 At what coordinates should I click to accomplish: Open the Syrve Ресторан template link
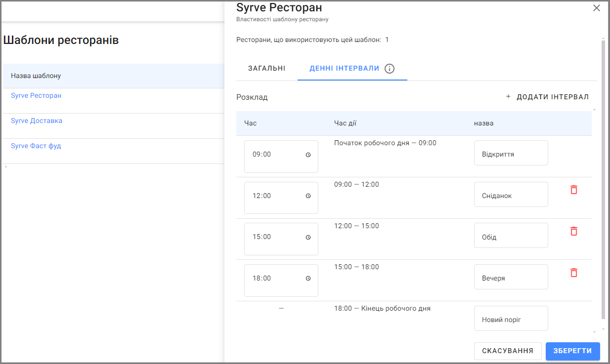tap(36, 95)
